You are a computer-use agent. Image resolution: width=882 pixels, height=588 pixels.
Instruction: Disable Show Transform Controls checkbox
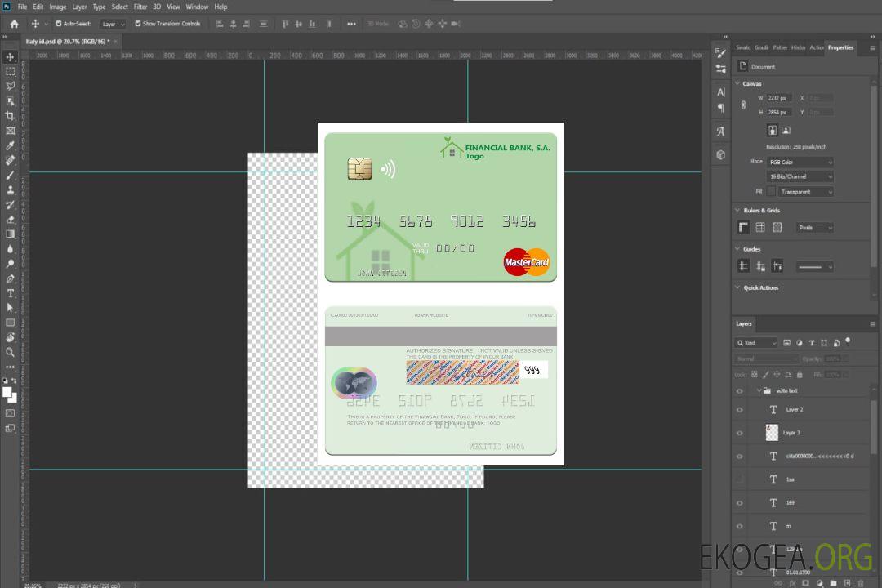coord(137,24)
